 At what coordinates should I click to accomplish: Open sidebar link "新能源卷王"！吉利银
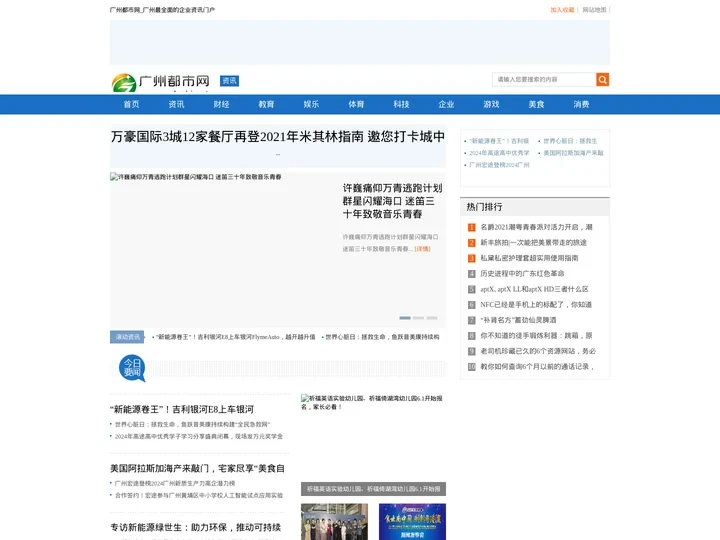(x=499, y=141)
